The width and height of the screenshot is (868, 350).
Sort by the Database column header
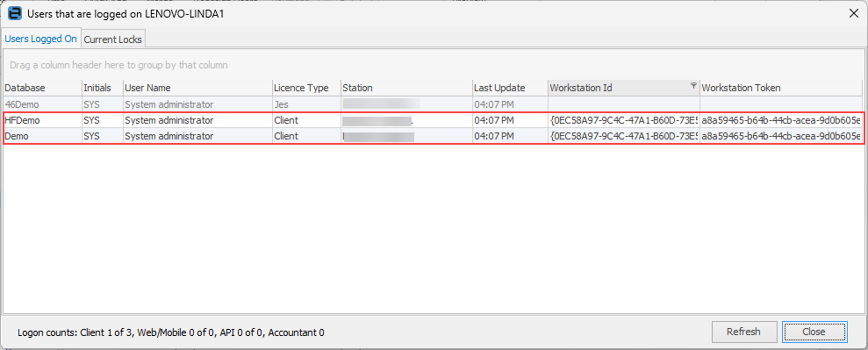pyautogui.click(x=42, y=88)
